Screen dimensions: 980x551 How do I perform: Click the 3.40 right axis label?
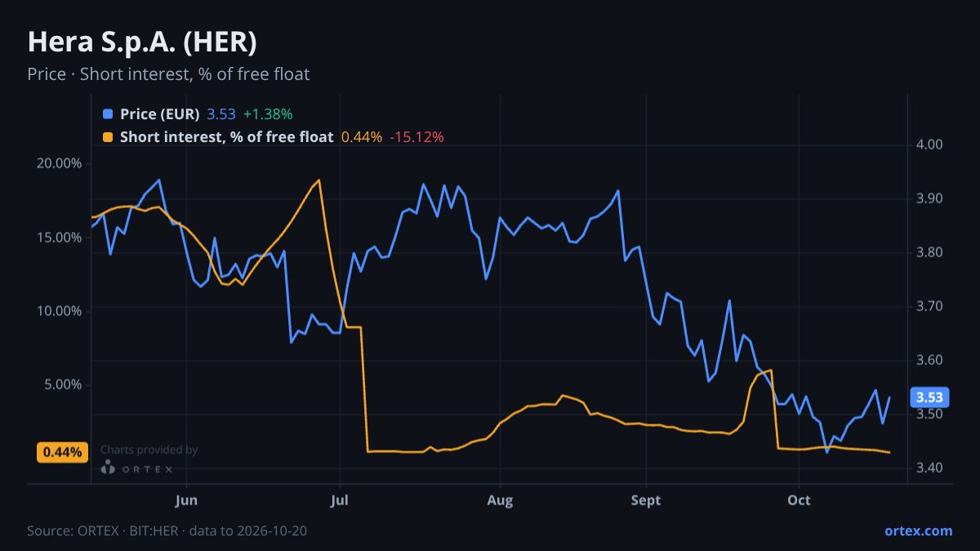(930, 468)
